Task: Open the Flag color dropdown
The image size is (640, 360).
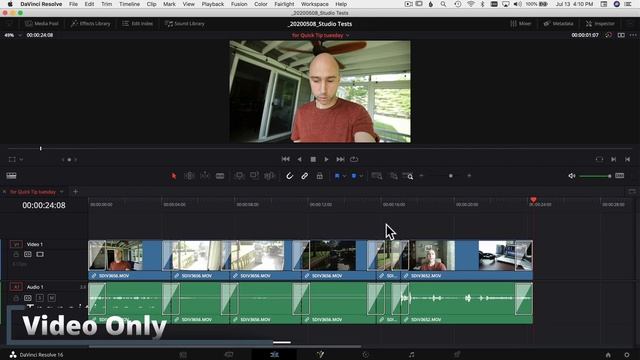Action: [x=344, y=176]
